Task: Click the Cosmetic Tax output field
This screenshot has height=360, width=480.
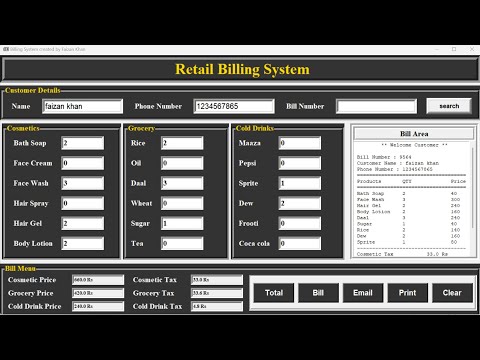Action: [x=217, y=280]
